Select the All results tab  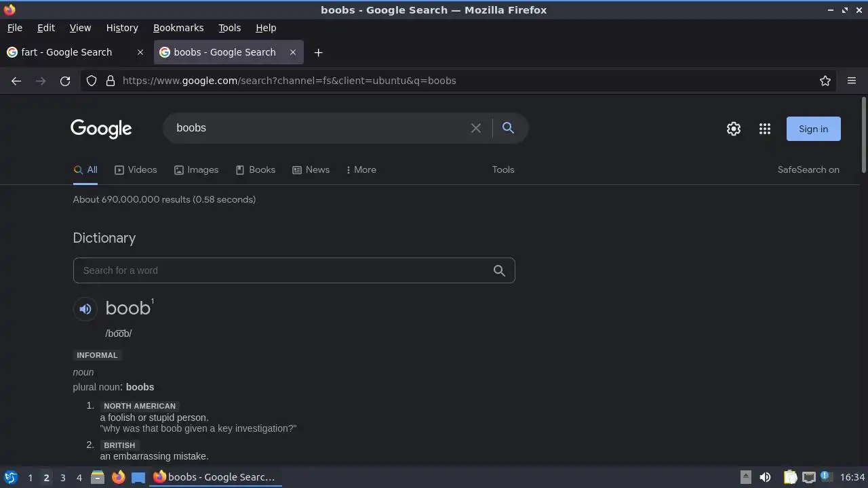click(85, 170)
